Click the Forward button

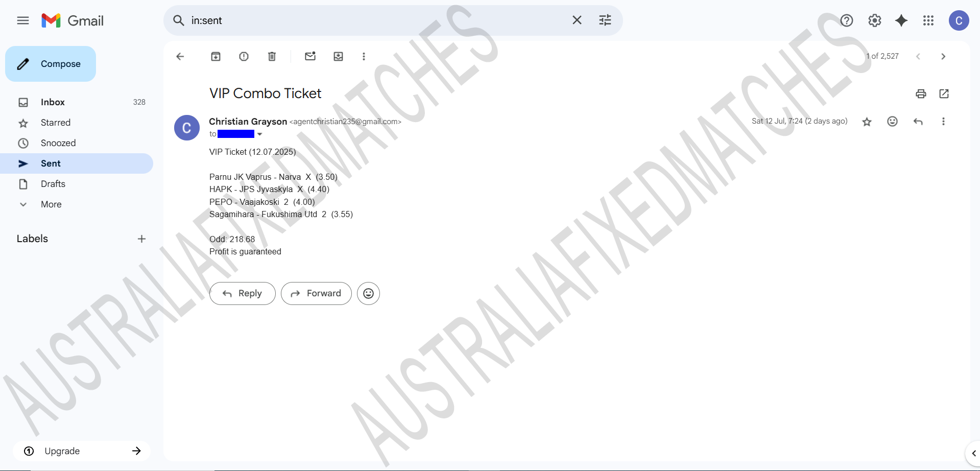[316, 294]
